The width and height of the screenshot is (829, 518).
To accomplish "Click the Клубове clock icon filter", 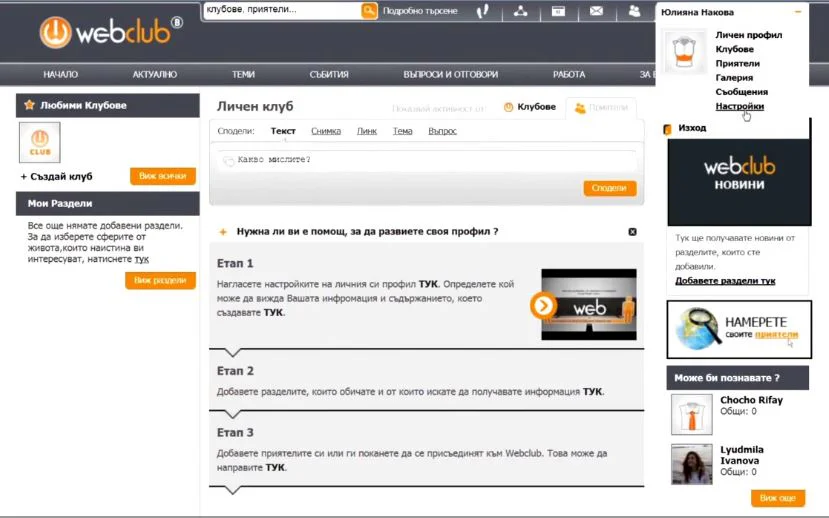I will coord(509,107).
